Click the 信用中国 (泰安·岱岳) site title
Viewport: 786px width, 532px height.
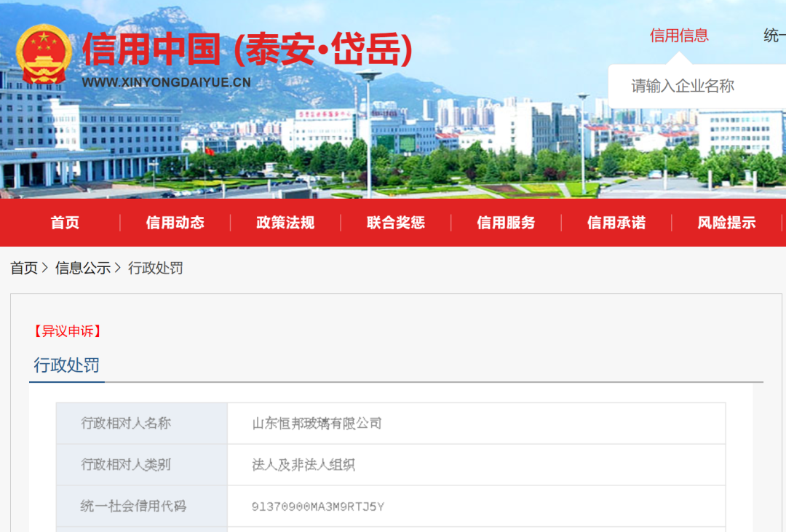tap(247, 49)
